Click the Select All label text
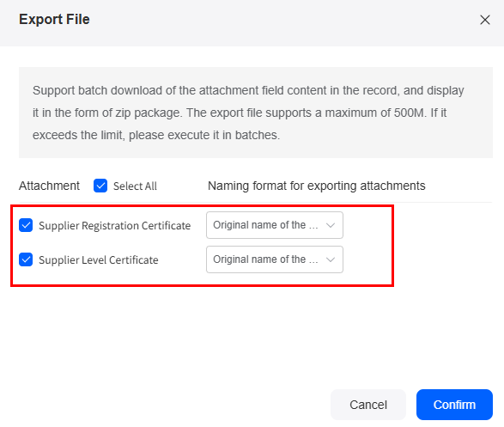 tap(135, 186)
